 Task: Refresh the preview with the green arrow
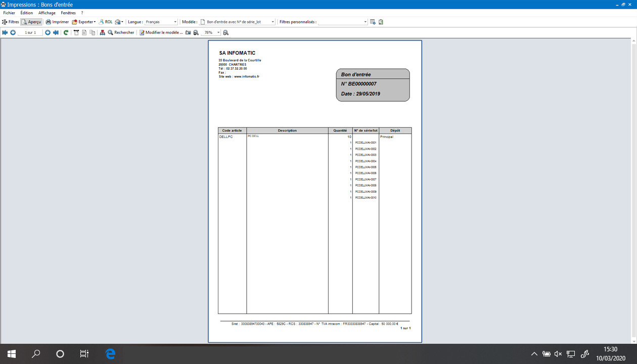pos(66,32)
